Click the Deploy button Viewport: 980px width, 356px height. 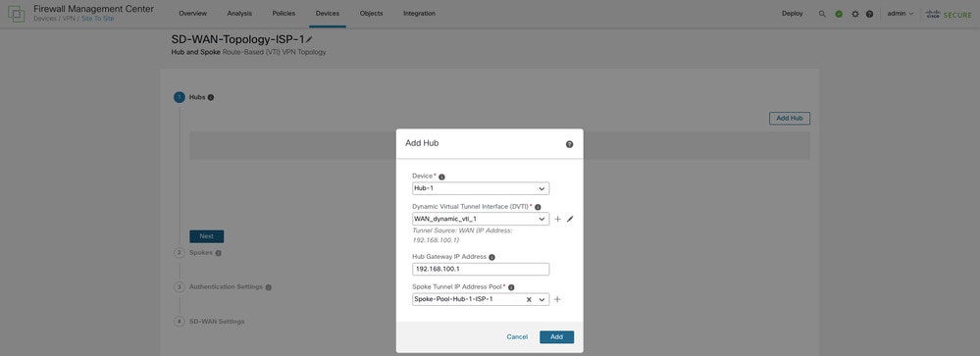pos(792,14)
